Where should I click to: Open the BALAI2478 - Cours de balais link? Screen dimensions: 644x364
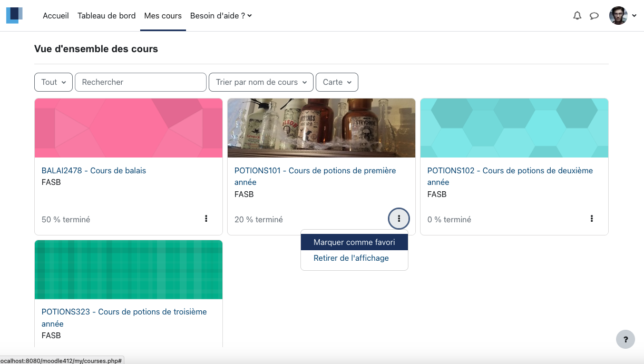94,171
